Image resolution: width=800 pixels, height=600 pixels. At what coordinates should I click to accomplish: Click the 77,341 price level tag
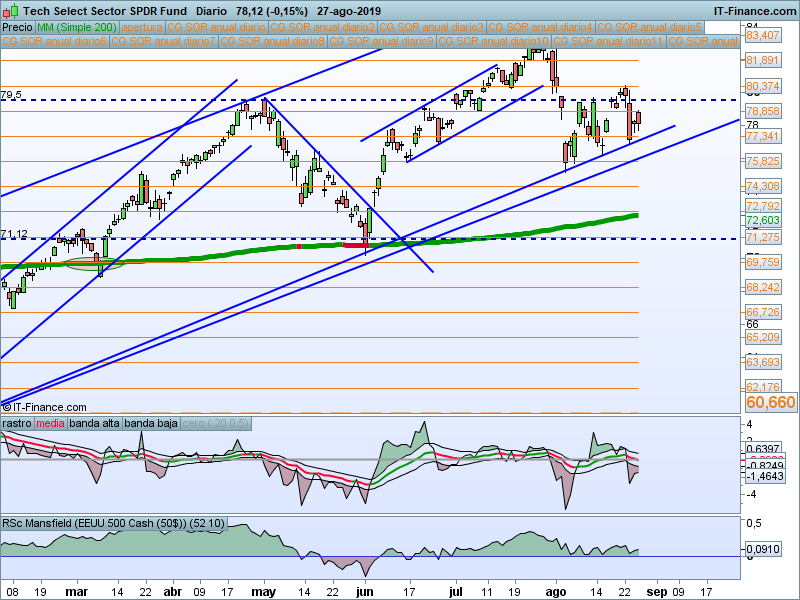pos(763,136)
